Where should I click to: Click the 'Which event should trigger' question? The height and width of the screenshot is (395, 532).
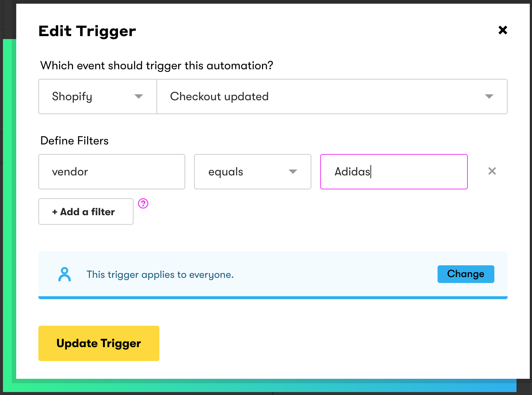pyautogui.click(x=157, y=66)
